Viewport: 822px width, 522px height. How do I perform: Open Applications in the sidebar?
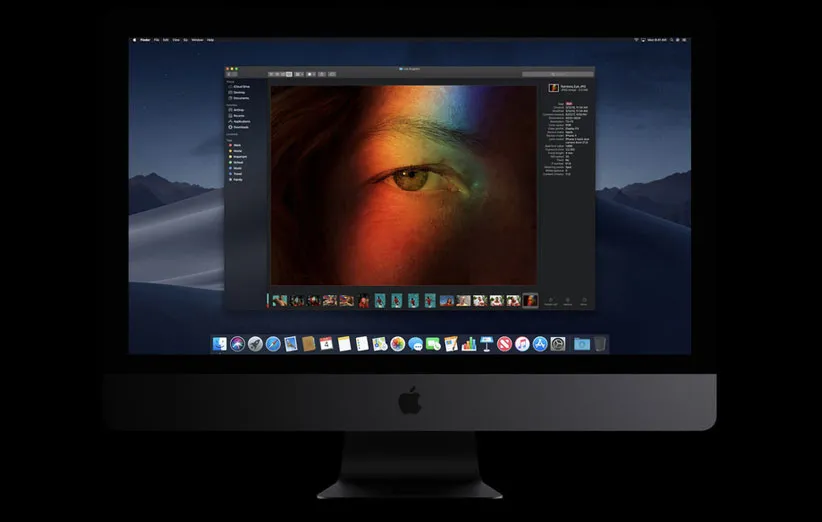tap(240, 122)
